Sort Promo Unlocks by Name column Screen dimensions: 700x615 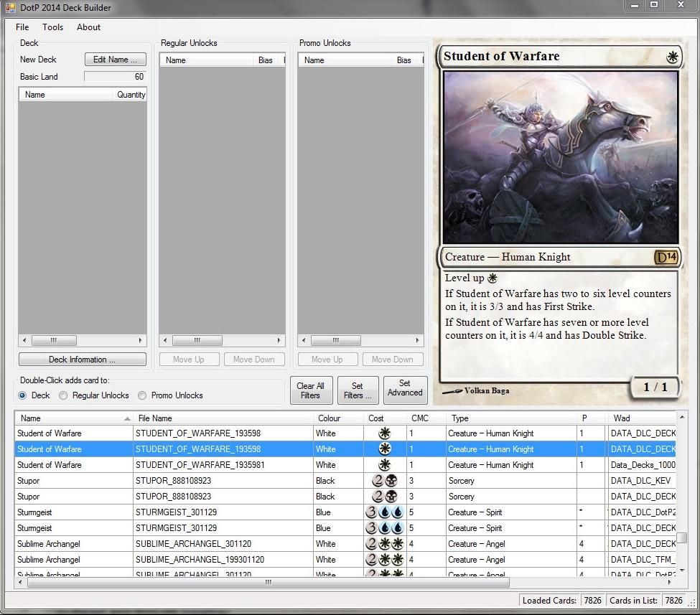tap(345, 60)
